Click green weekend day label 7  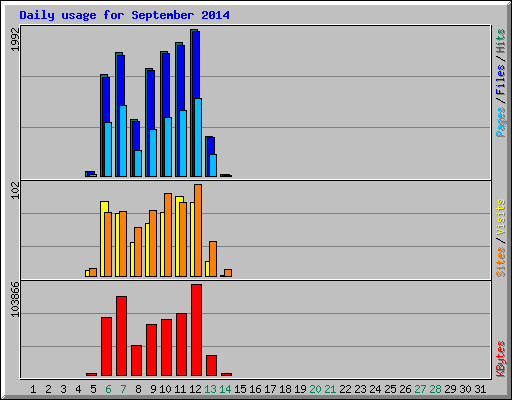click(123, 389)
